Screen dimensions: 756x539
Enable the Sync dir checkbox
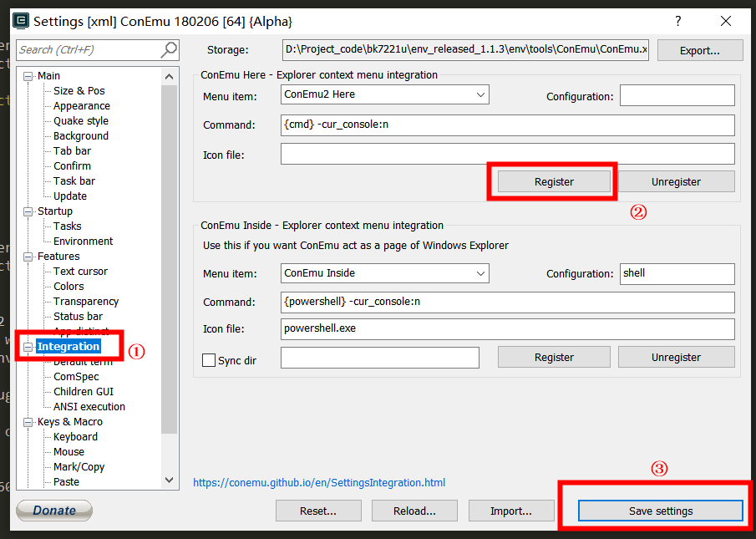point(209,360)
